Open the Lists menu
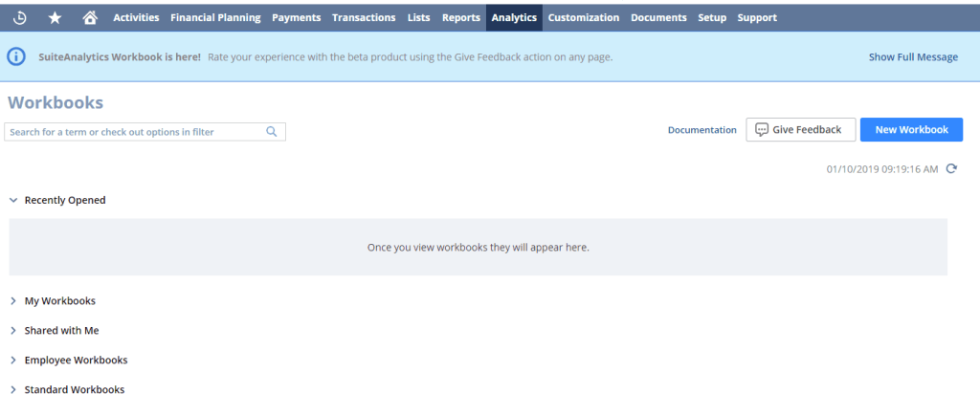The width and height of the screenshot is (980, 394). tap(419, 18)
